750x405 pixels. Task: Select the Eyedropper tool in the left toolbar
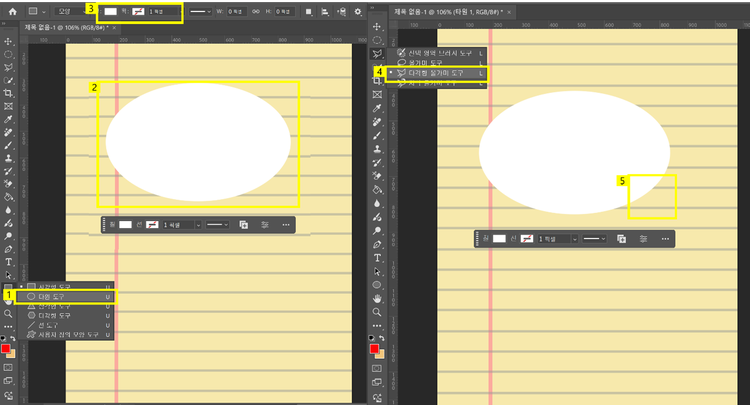point(8,119)
